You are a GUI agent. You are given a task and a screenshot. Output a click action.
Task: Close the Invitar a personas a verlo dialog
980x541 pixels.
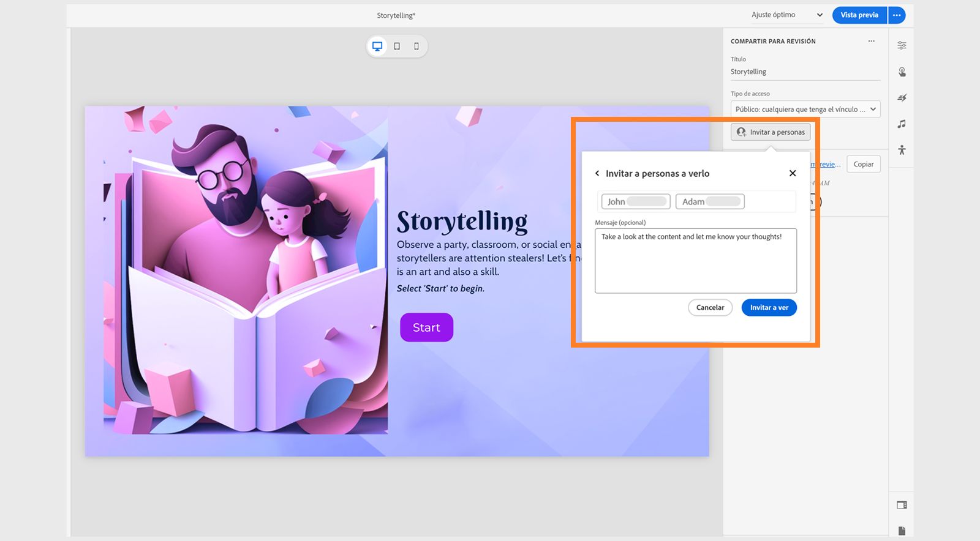(793, 173)
